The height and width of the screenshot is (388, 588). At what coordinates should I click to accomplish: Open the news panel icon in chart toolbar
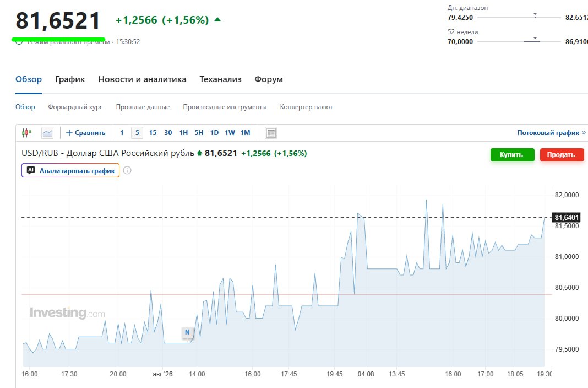[x=271, y=133]
